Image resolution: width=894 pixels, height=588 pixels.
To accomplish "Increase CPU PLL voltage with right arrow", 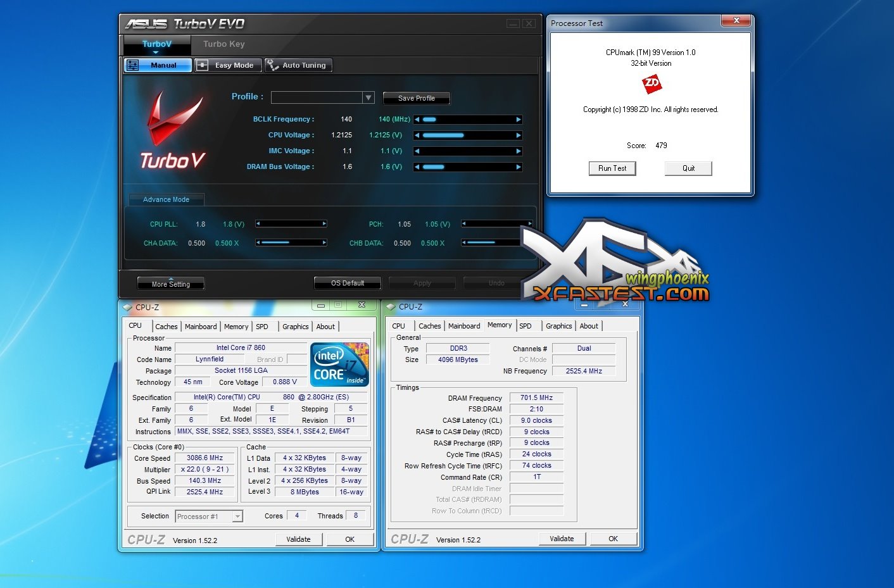I will 324,223.
